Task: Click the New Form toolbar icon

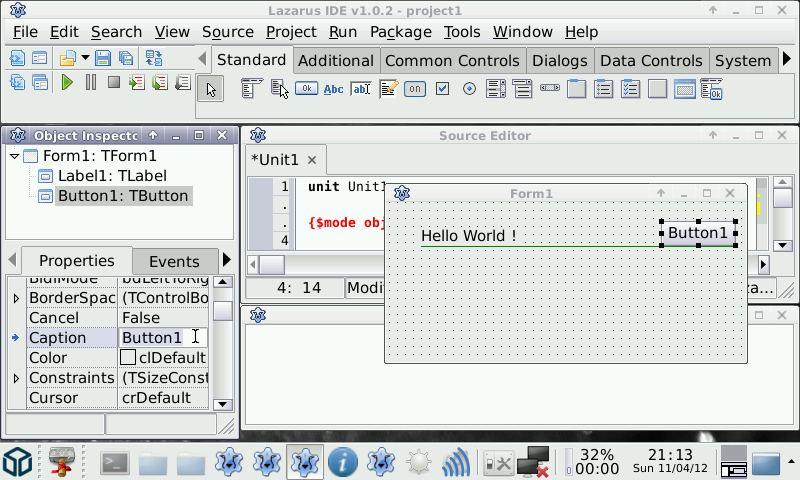Action: point(40,58)
